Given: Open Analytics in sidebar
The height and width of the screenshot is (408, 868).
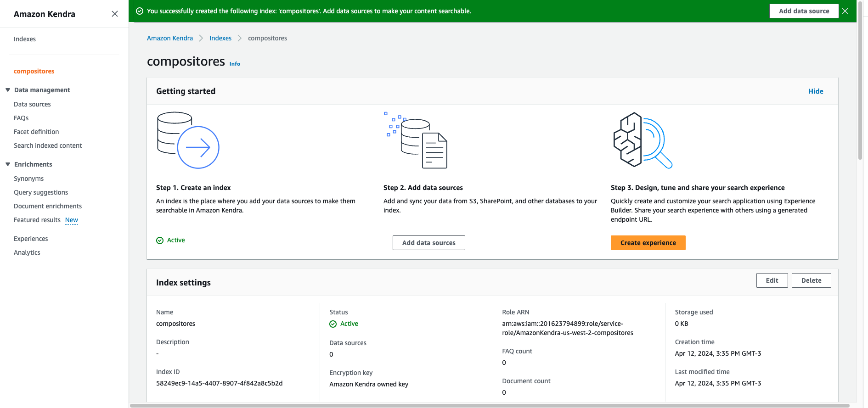Looking at the screenshot, I should 27,252.
